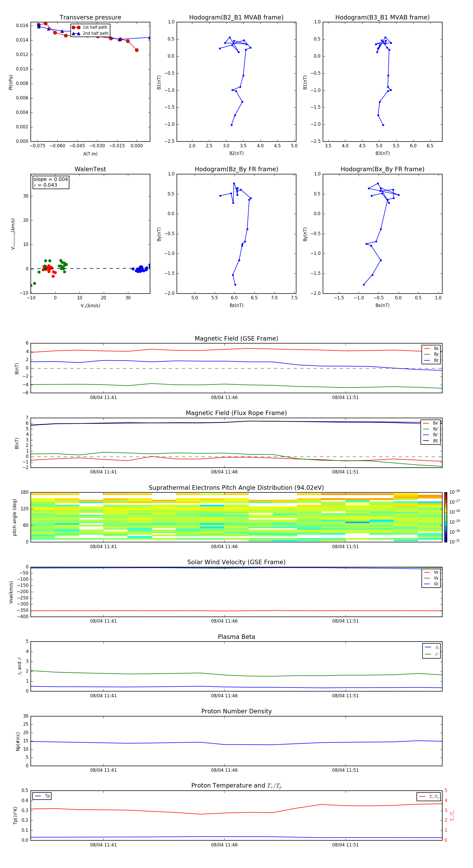Click the 10^-26 colorbar tick label
The width and height of the screenshot is (473, 868).
pos(455,492)
